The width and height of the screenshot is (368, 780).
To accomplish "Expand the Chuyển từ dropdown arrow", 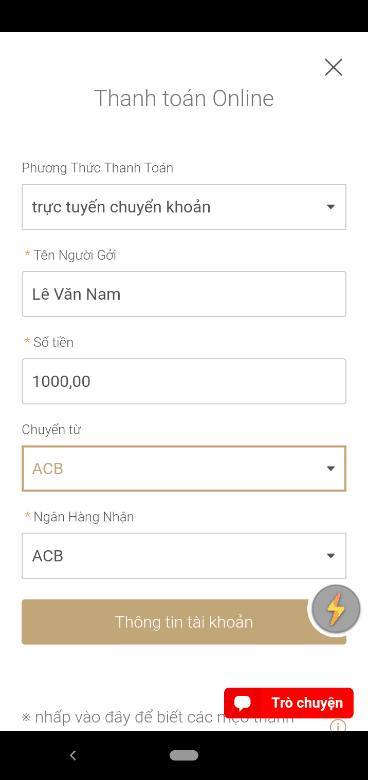I will [x=331, y=469].
